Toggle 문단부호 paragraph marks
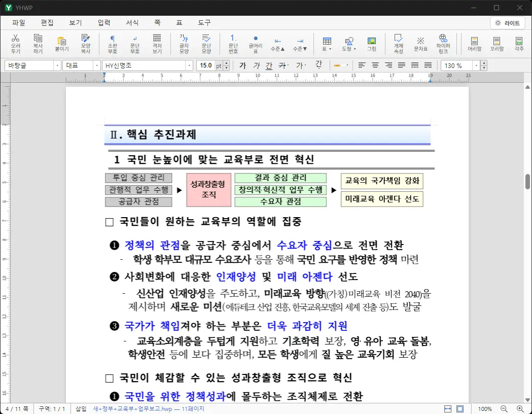532x414 pixels. coord(135,44)
